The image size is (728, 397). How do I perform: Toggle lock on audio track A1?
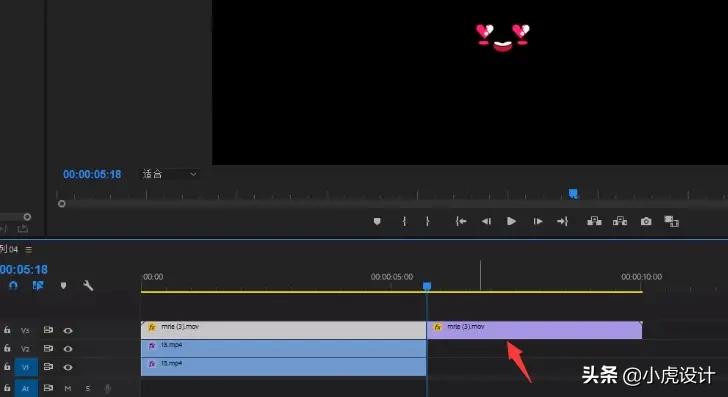pyautogui.click(x=7, y=388)
